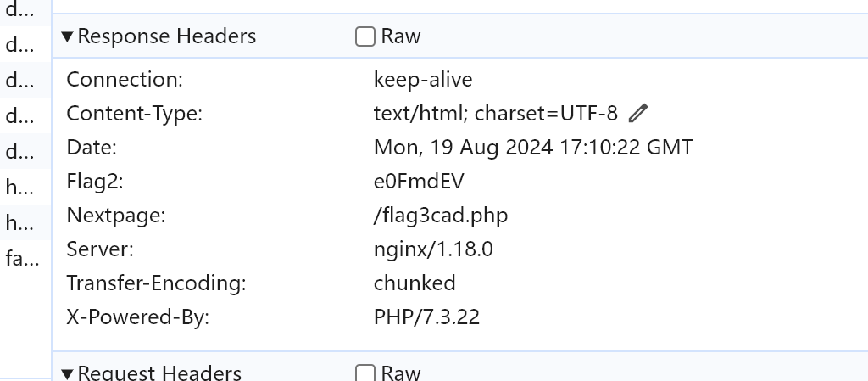The height and width of the screenshot is (381, 868).
Task: Click the Server value nginx/1.18.0
Action: 433,249
